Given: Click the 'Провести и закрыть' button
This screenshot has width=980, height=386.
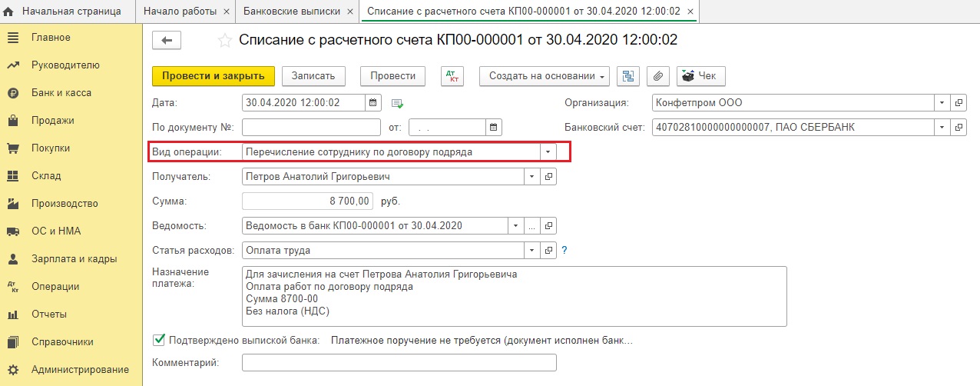Looking at the screenshot, I should (213, 75).
